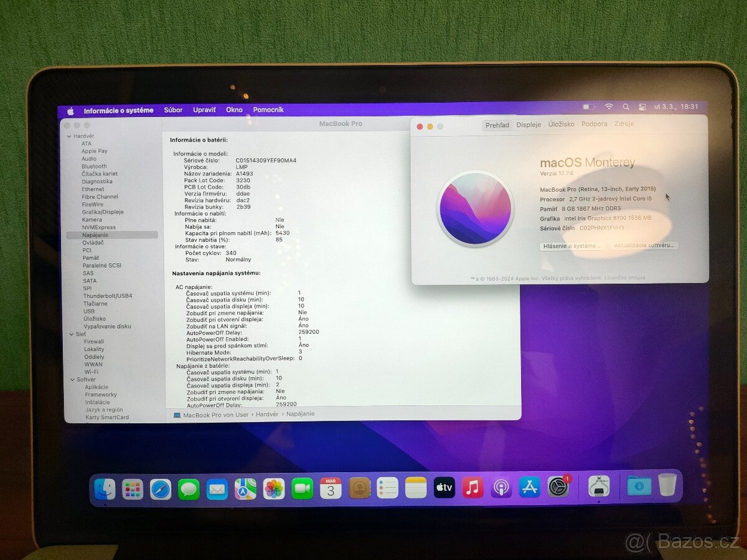Click the Aktualizácia softvéru button
The height and width of the screenshot is (560, 747).
(x=644, y=246)
